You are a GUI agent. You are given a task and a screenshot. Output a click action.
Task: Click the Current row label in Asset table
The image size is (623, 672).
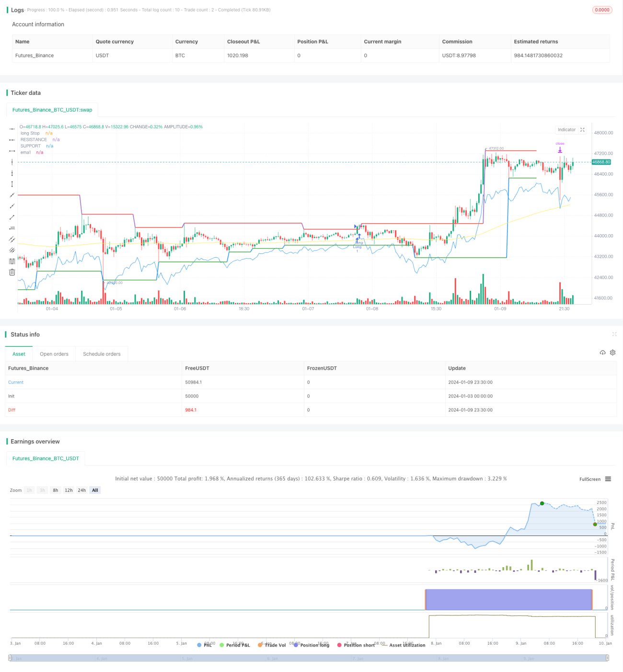pyautogui.click(x=16, y=382)
